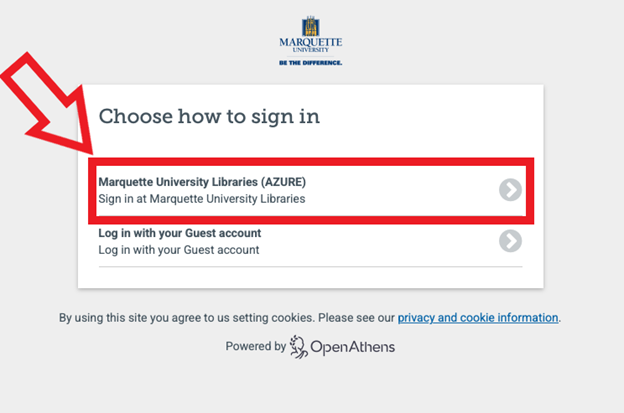Click the OpenAthens owl logo icon
The width and height of the screenshot is (624, 413).
pyautogui.click(x=298, y=347)
